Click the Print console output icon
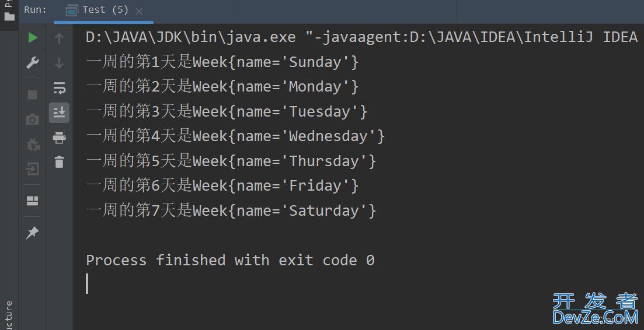 (x=59, y=138)
